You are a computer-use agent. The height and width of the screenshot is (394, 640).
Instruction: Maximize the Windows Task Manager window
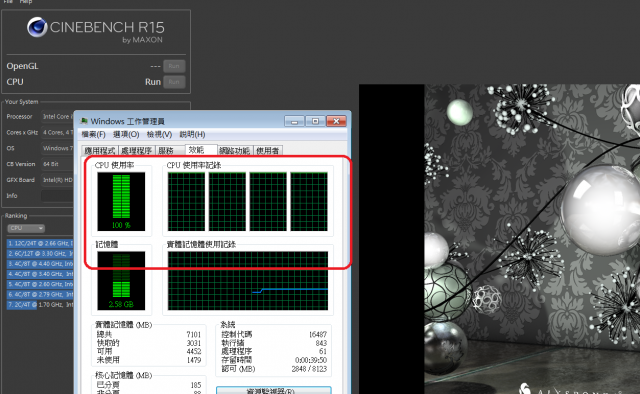point(316,121)
